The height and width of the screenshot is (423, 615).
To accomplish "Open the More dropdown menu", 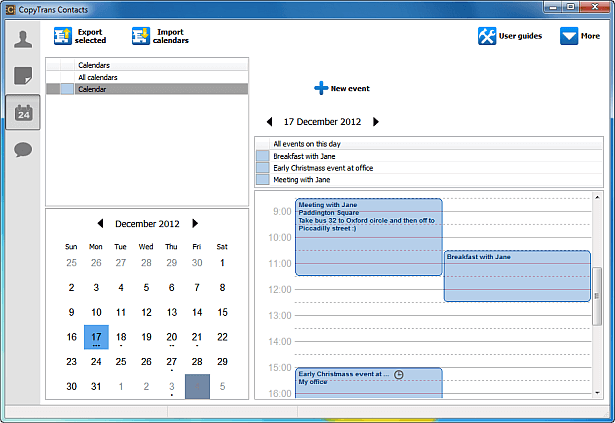I will pos(580,36).
